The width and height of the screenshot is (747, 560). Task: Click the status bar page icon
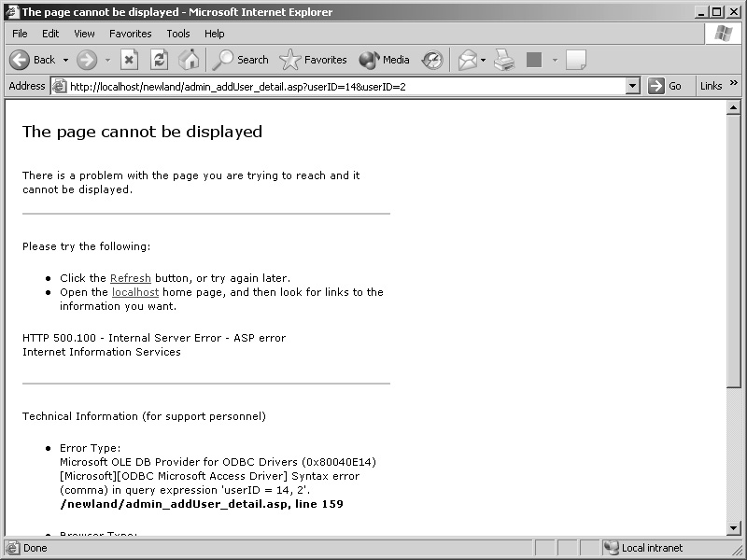point(13,548)
